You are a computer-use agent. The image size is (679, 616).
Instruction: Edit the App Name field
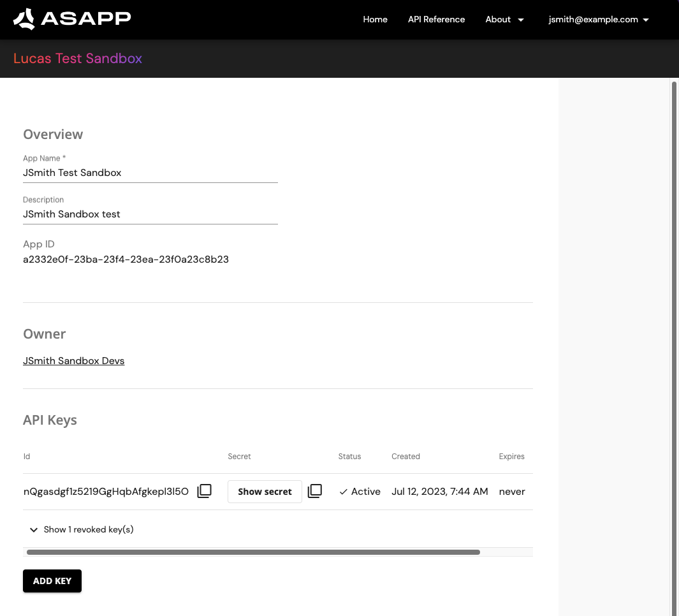(x=150, y=173)
